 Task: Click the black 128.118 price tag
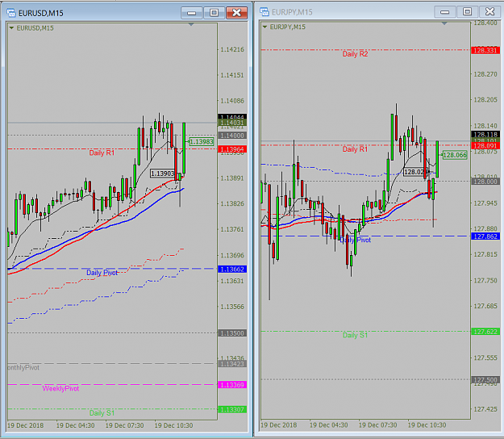[x=485, y=135]
